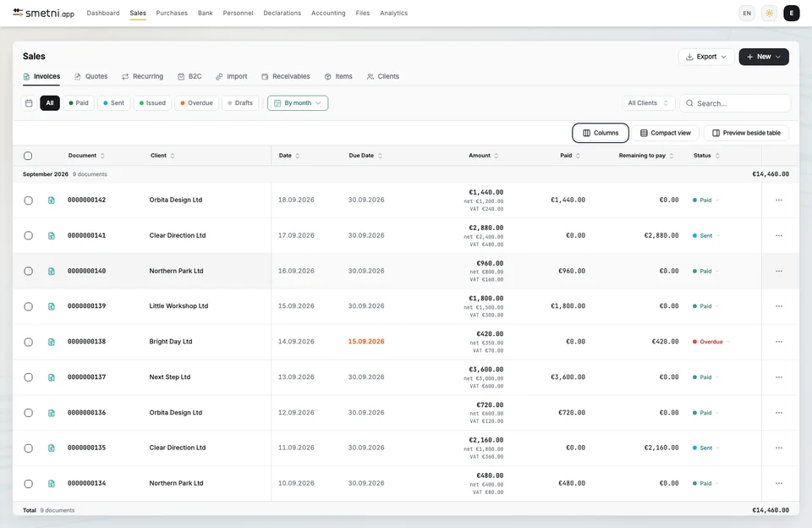Image resolution: width=812 pixels, height=528 pixels.
Task: Open Bank in top navigation
Action: [x=205, y=13]
